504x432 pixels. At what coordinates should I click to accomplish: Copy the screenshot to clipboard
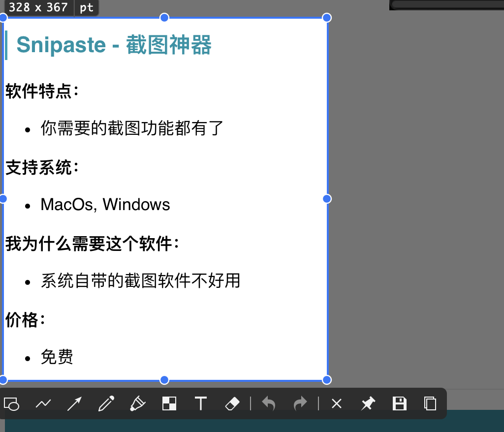(430, 403)
